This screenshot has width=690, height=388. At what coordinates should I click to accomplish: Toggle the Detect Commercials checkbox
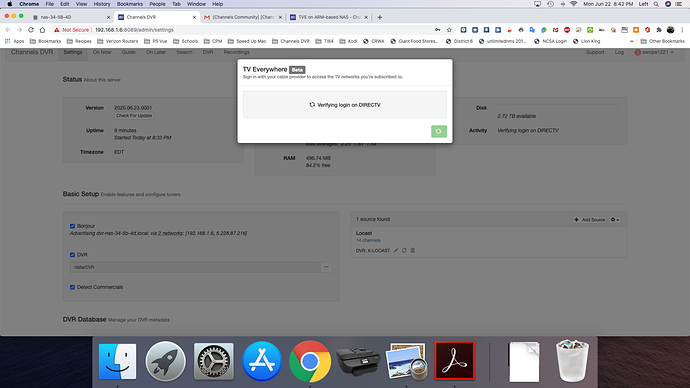click(x=72, y=287)
